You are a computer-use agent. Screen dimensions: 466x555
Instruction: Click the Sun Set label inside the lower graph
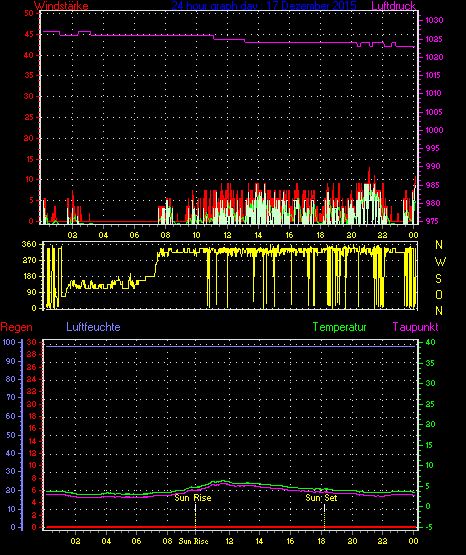click(x=321, y=498)
